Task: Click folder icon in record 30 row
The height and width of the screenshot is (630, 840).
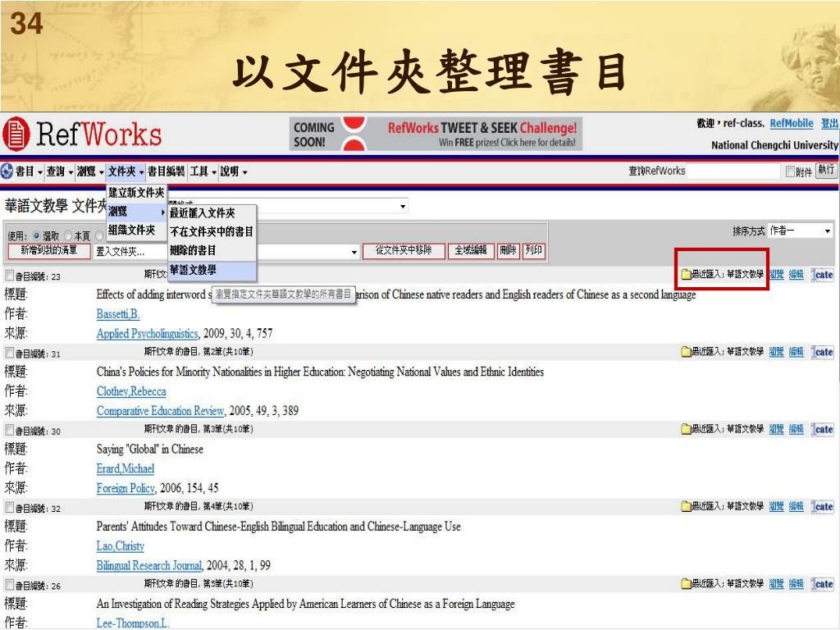Action: tap(686, 429)
